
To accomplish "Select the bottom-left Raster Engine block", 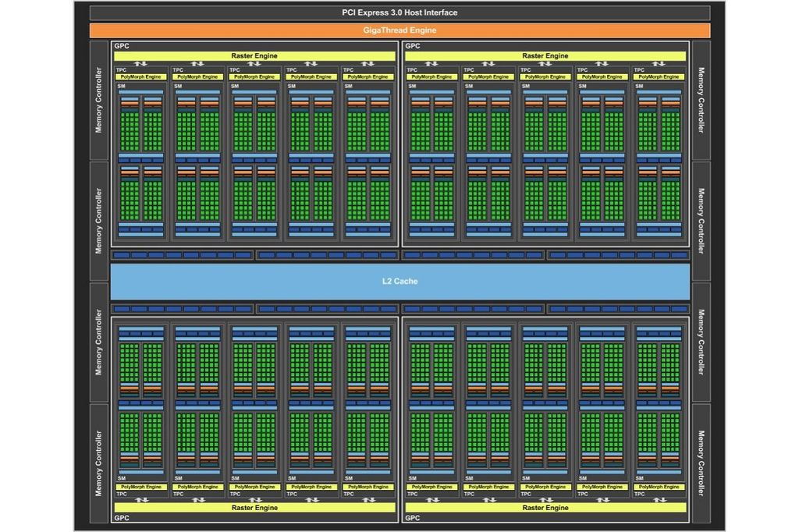I will pyautogui.click(x=254, y=507).
